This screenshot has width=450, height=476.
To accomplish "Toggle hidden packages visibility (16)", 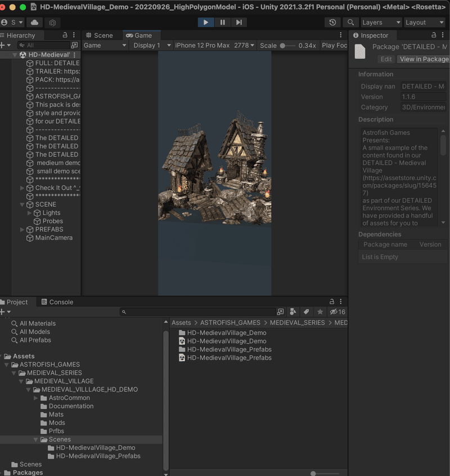I will (x=337, y=312).
